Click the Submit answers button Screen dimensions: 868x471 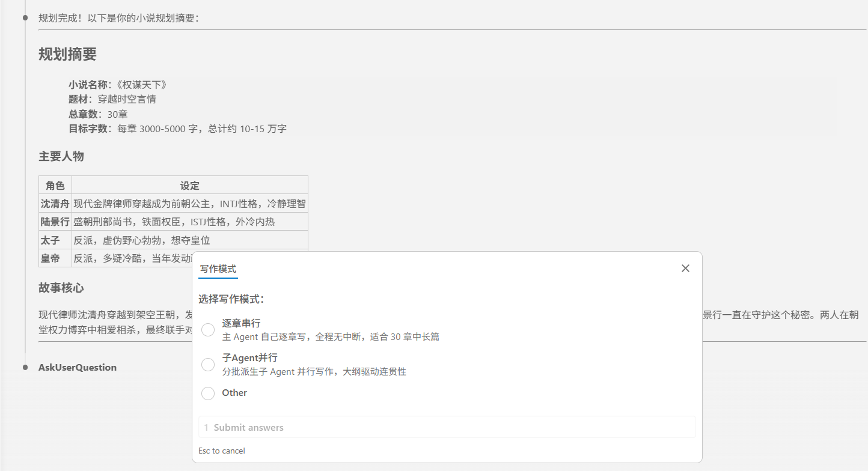[447, 427]
